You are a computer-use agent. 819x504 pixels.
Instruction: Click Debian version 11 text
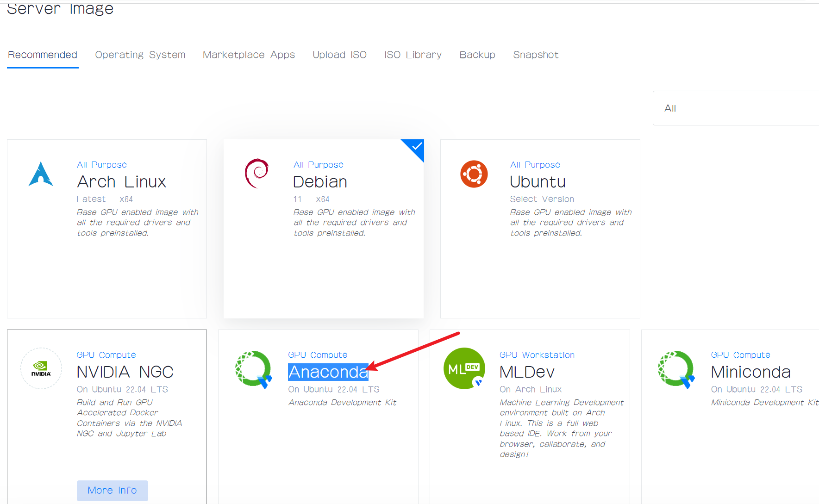[x=297, y=199]
